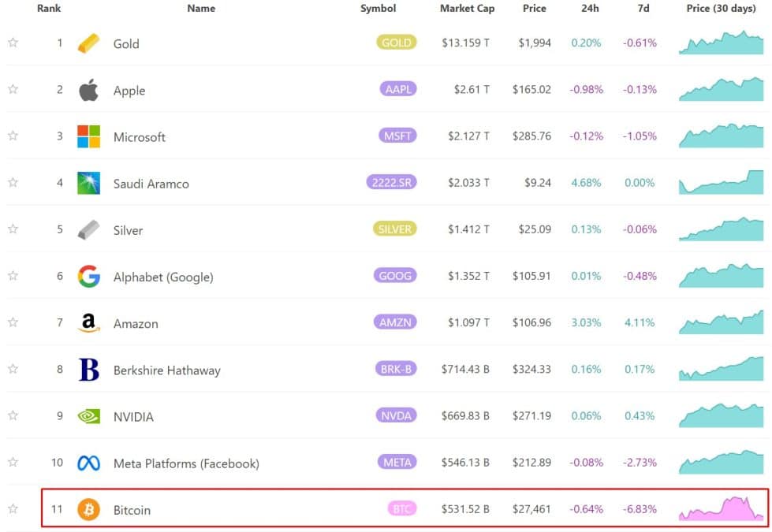Open the Gold asset name link
The width and height of the screenshot is (772, 532).
(x=126, y=44)
